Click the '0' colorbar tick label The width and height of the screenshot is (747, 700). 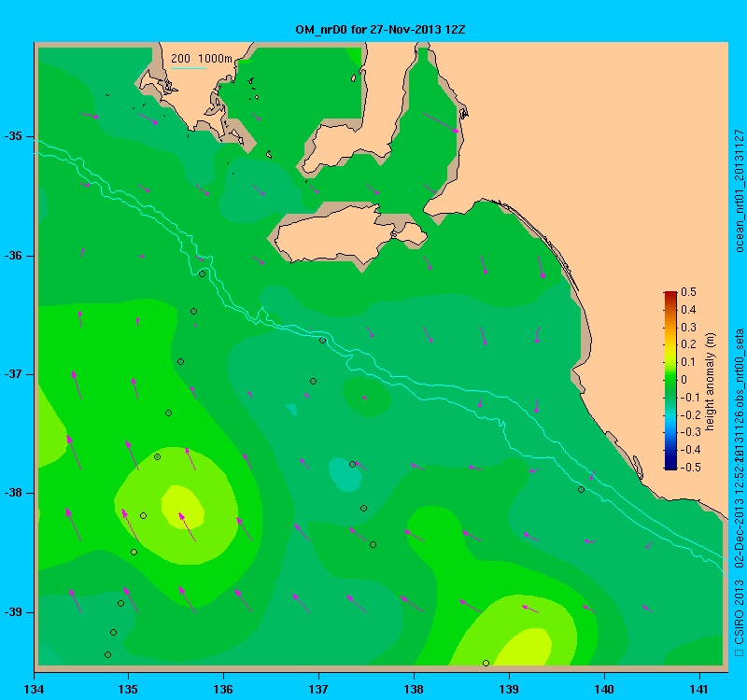[x=684, y=380]
